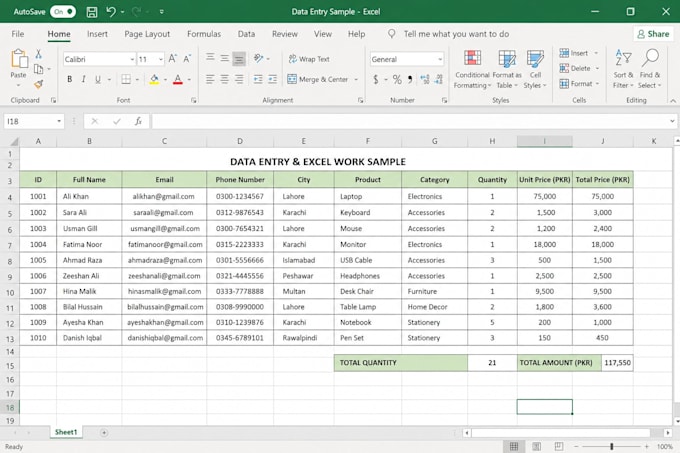Open the File tab
This screenshot has width=680, height=453.
pos(18,34)
